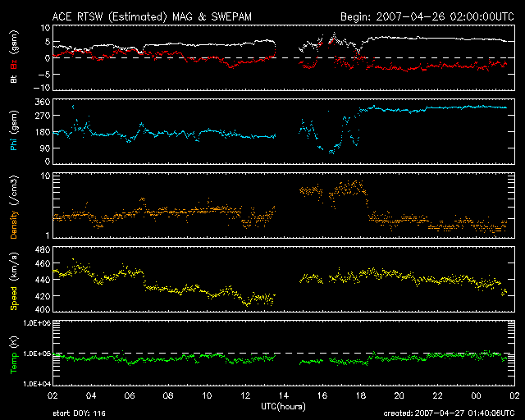Click the '440' tick label on Speed axis
This screenshot has width=525, height=420.
(43, 280)
